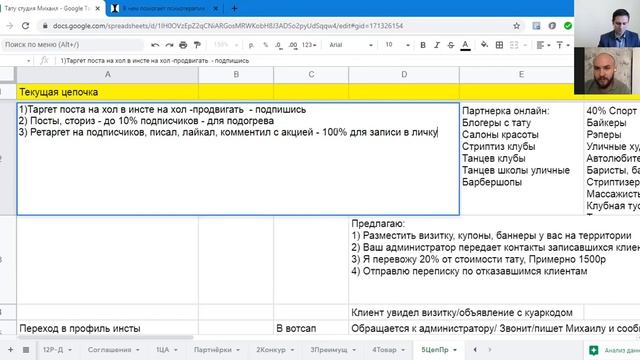
Task: Switch to Соглашения sheet tab
Action: [x=113, y=350]
